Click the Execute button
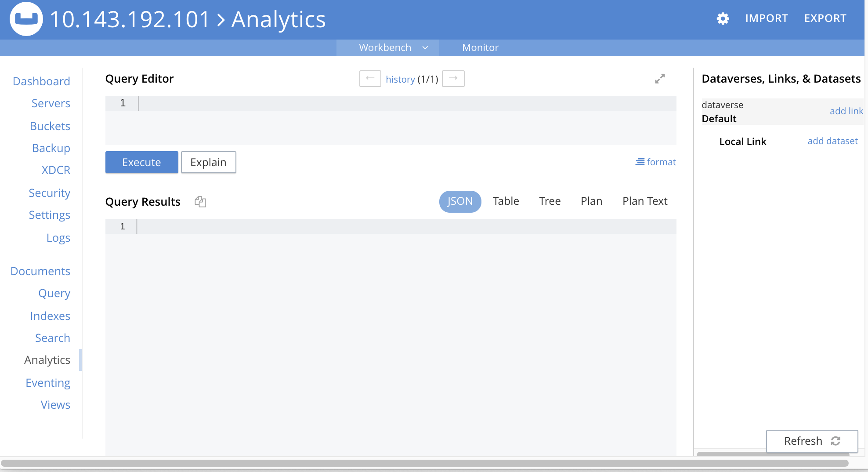 [x=141, y=162]
